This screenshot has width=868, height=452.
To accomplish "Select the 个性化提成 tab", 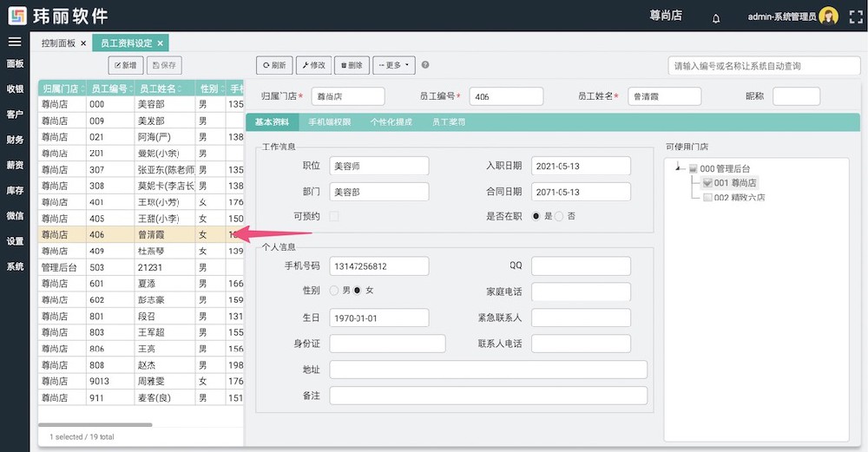I will 391,122.
